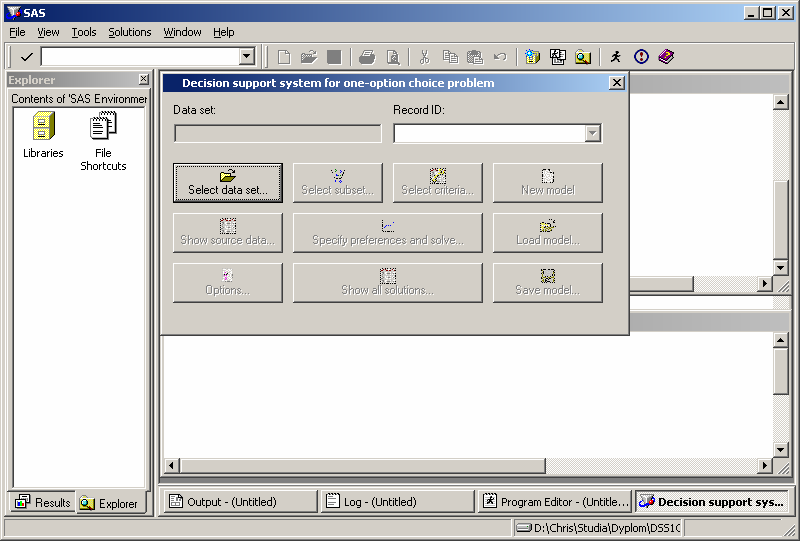Close the Explorer panel

[x=144, y=79]
